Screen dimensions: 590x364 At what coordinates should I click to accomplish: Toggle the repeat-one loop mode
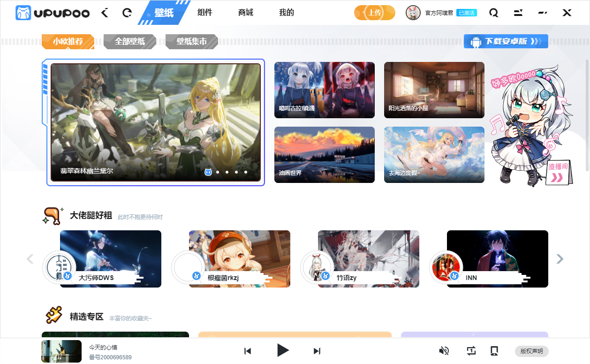point(471,351)
